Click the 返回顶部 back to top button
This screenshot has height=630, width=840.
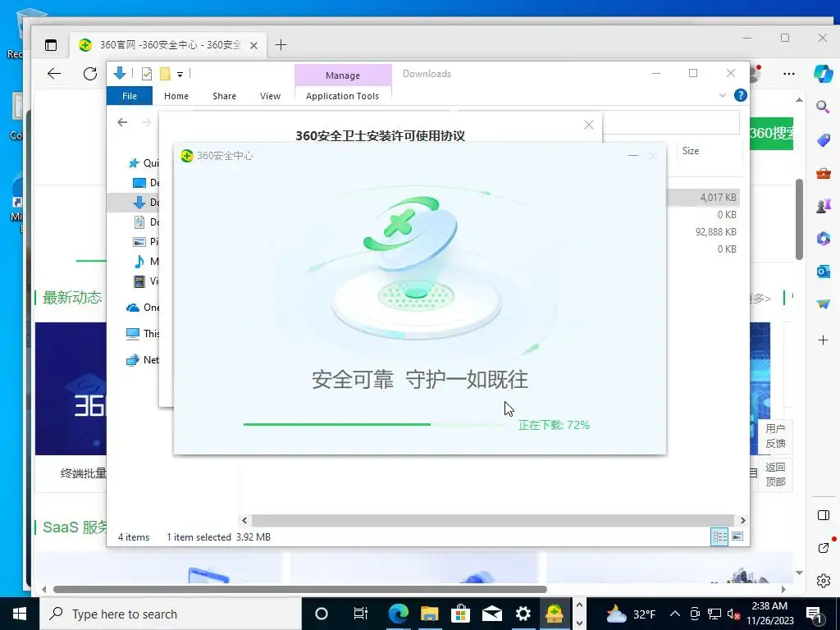point(775,474)
